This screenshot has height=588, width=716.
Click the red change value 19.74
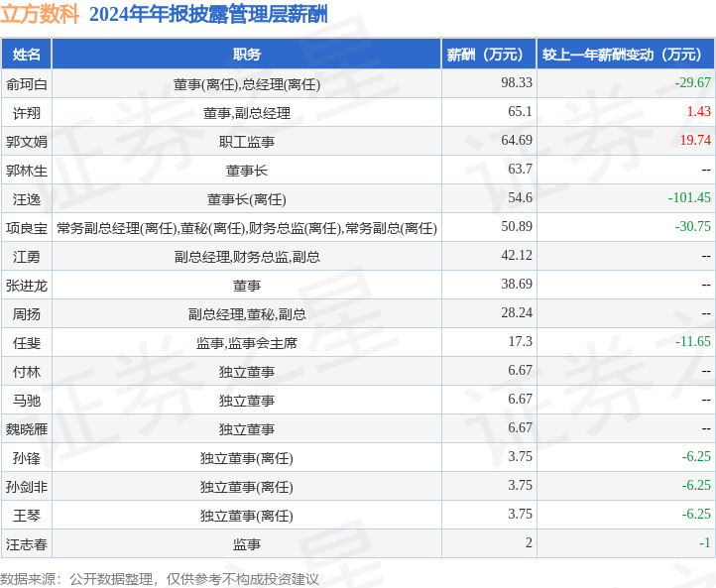(695, 140)
